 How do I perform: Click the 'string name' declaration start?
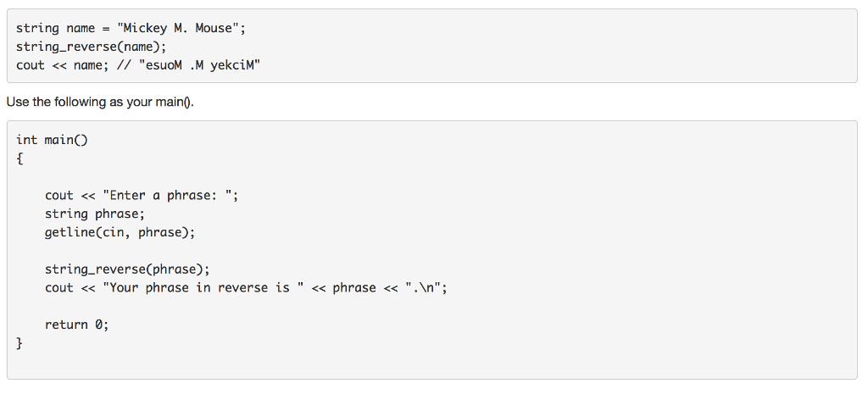tap(55, 28)
